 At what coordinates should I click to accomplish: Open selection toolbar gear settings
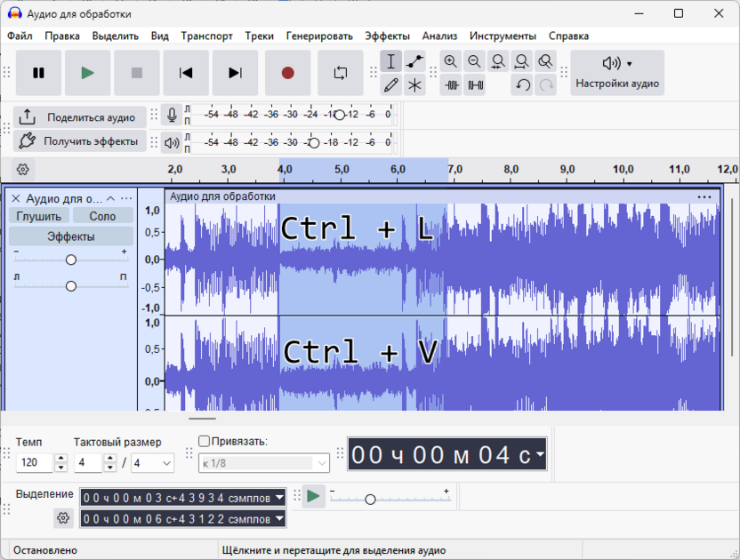pos(63,518)
